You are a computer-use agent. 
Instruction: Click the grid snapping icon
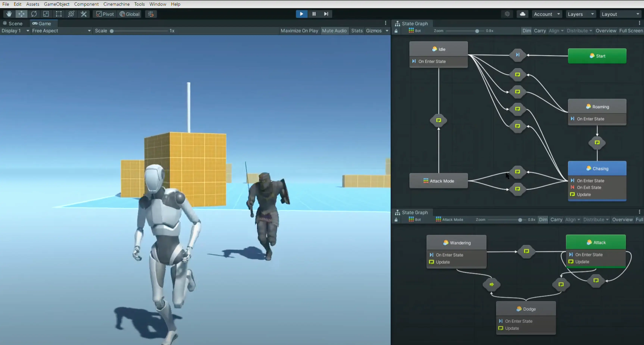151,14
